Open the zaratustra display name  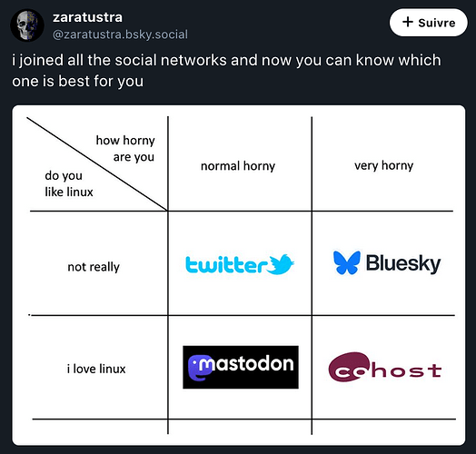click(x=87, y=17)
